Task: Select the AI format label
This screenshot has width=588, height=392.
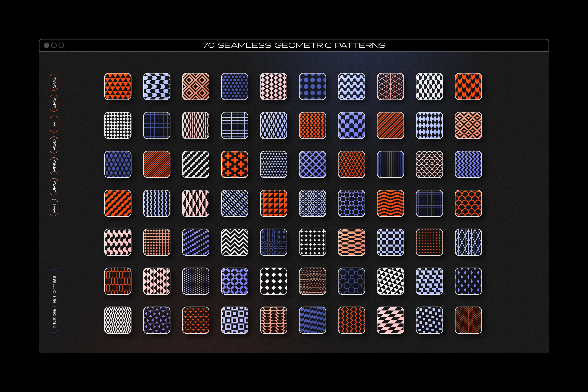Action: pos(54,124)
